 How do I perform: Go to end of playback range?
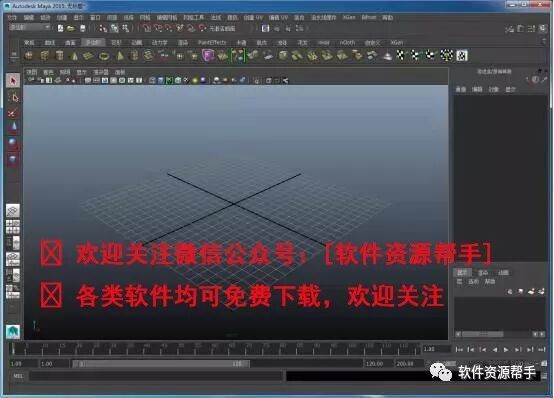click(x=542, y=350)
